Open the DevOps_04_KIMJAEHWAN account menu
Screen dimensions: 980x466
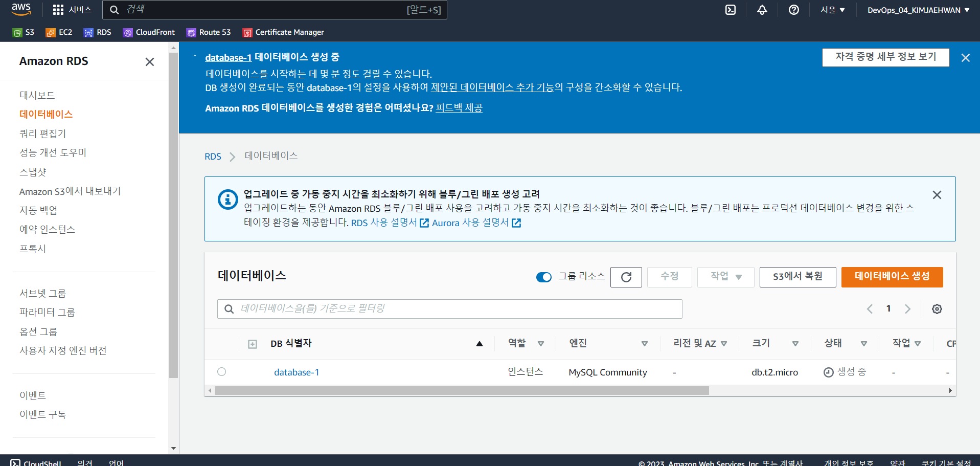pos(919,10)
